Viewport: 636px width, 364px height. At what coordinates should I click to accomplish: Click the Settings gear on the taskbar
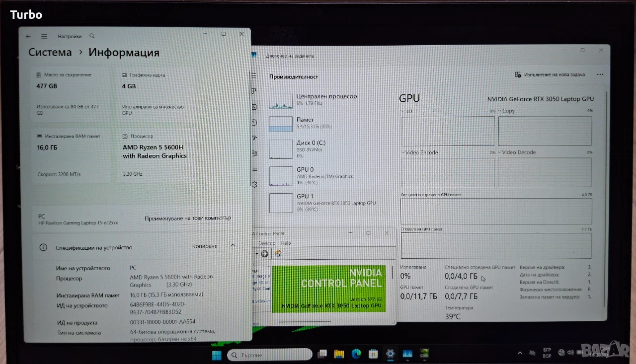point(390,354)
